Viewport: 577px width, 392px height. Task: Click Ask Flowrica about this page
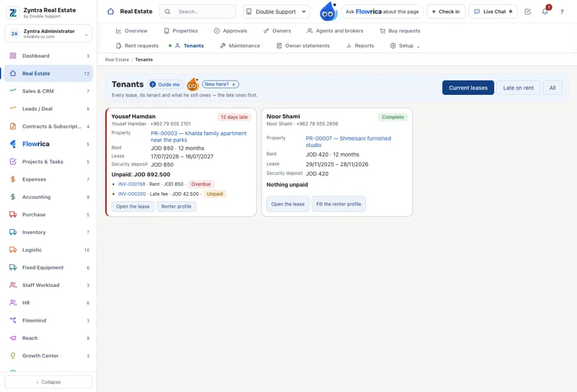(x=382, y=12)
